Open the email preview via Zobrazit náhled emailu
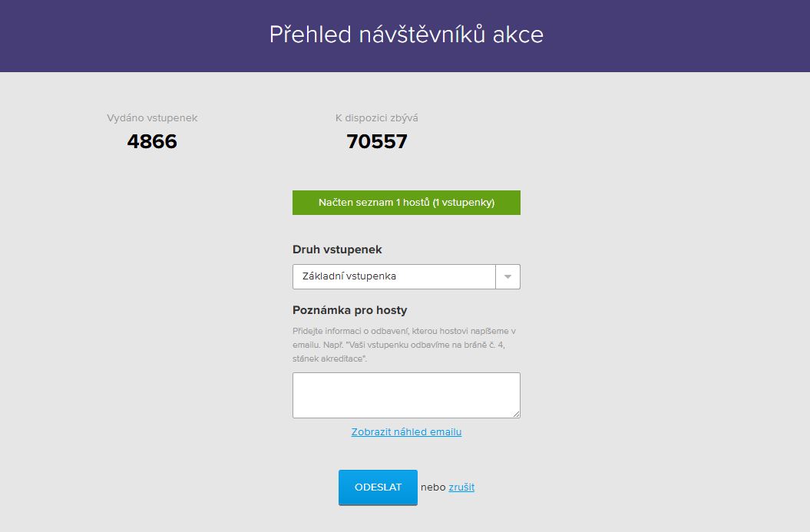This screenshot has height=532, width=810. [406, 431]
